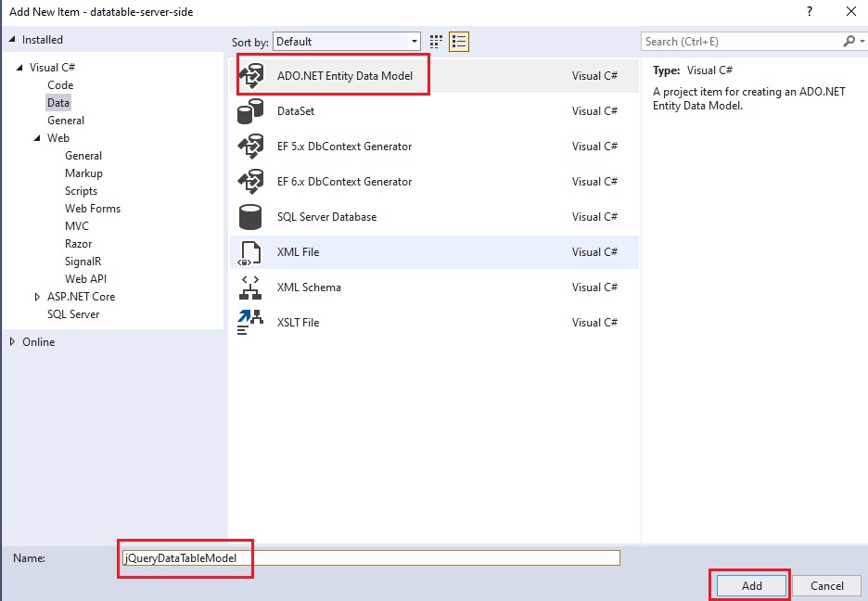
Task: Select the SignalR category
Action: pyautogui.click(x=83, y=262)
